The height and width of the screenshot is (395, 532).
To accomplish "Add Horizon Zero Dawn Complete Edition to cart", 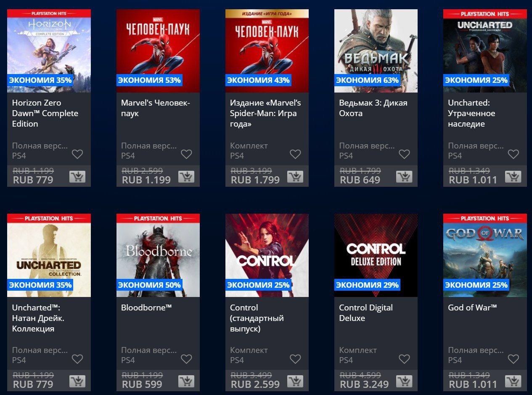I will [x=77, y=177].
